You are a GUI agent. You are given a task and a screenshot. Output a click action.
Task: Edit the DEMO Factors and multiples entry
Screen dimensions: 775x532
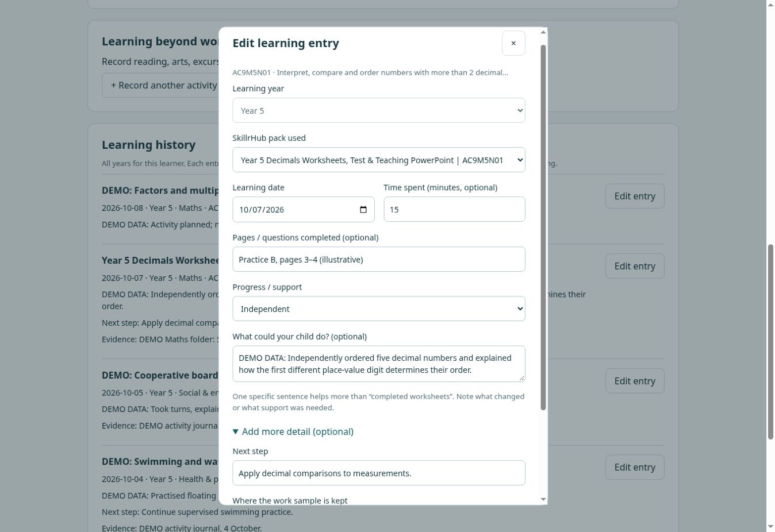click(635, 196)
